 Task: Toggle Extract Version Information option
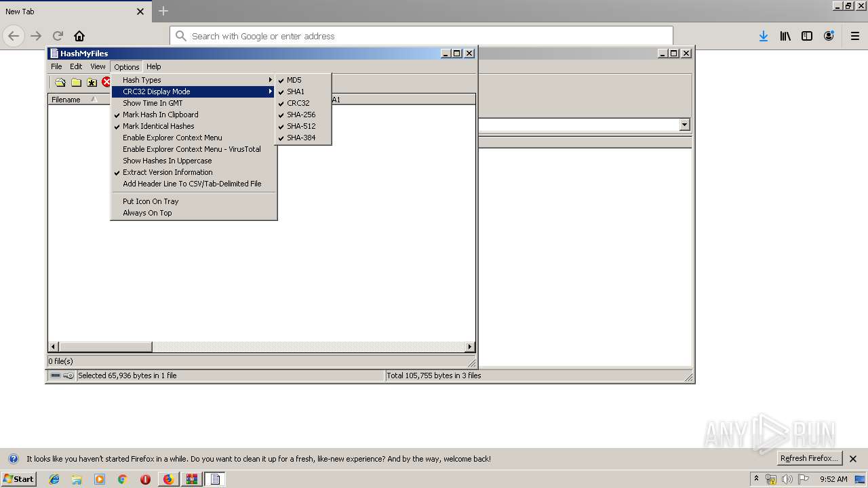pos(194,172)
